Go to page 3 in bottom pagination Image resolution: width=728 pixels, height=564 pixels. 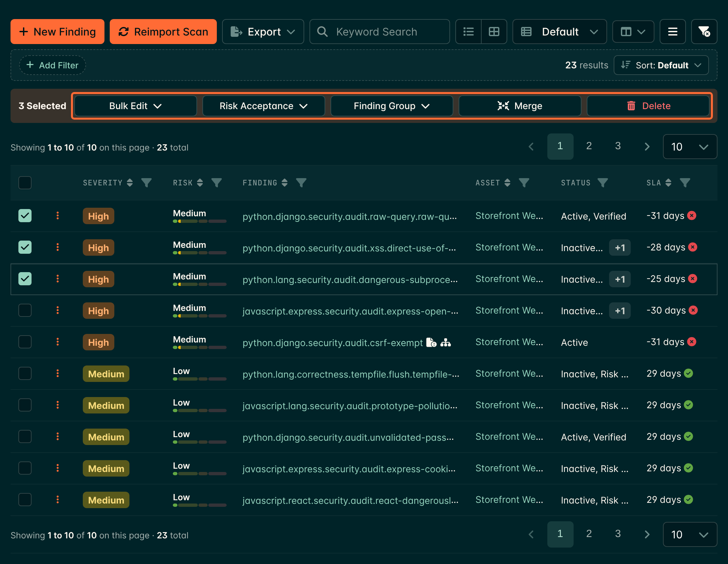[618, 534]
